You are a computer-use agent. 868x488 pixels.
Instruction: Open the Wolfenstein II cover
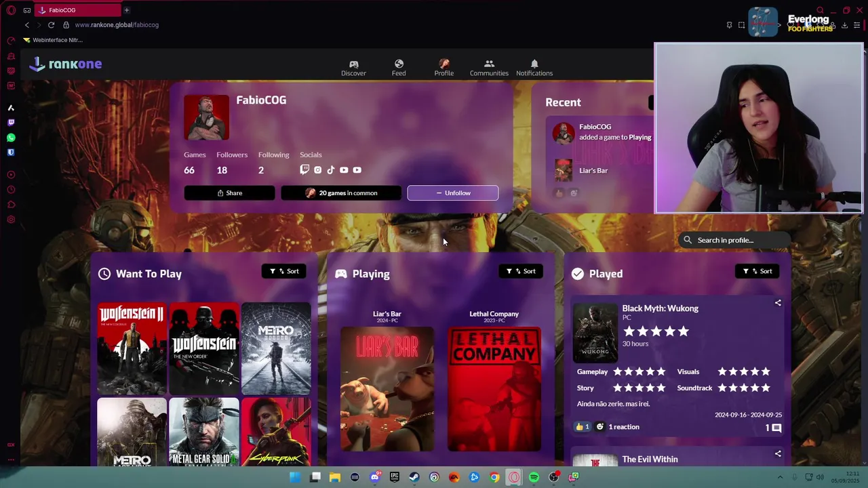point(132,348)
